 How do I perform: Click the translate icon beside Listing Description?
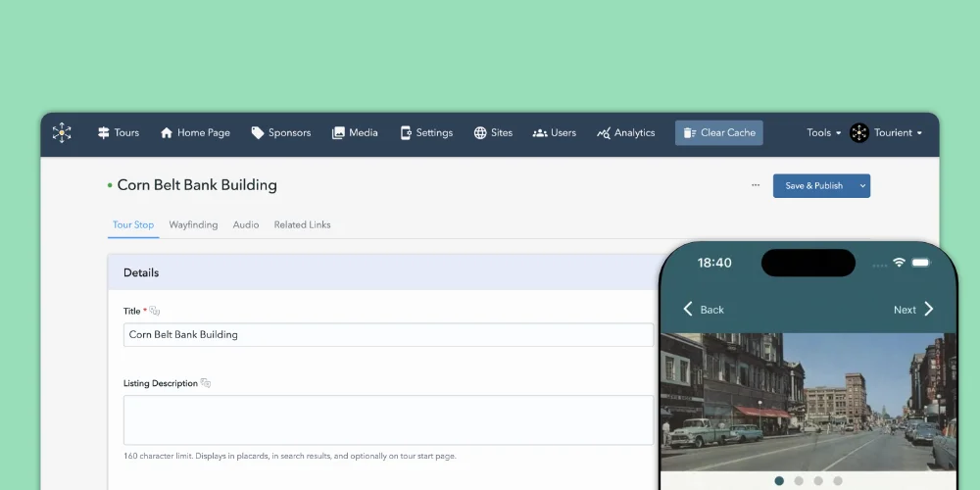tap(206, 383)
